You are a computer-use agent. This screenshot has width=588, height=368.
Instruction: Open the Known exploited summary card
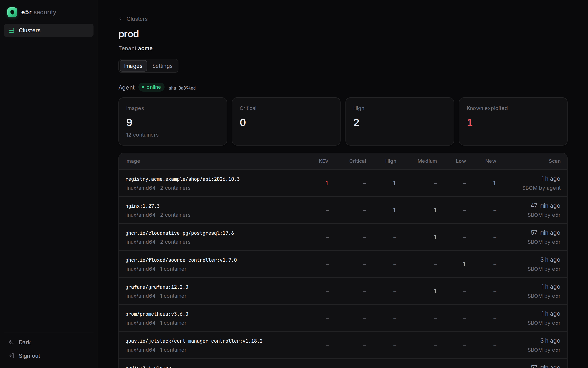point(513,121)
